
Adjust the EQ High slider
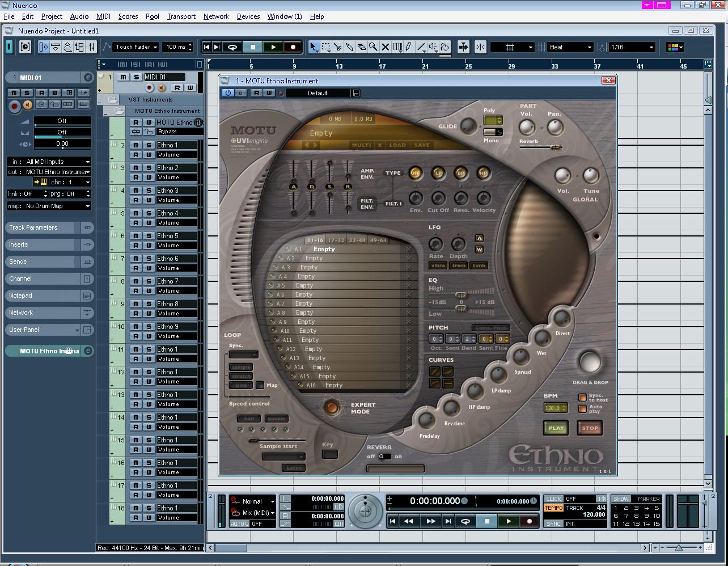coord(461,295)
